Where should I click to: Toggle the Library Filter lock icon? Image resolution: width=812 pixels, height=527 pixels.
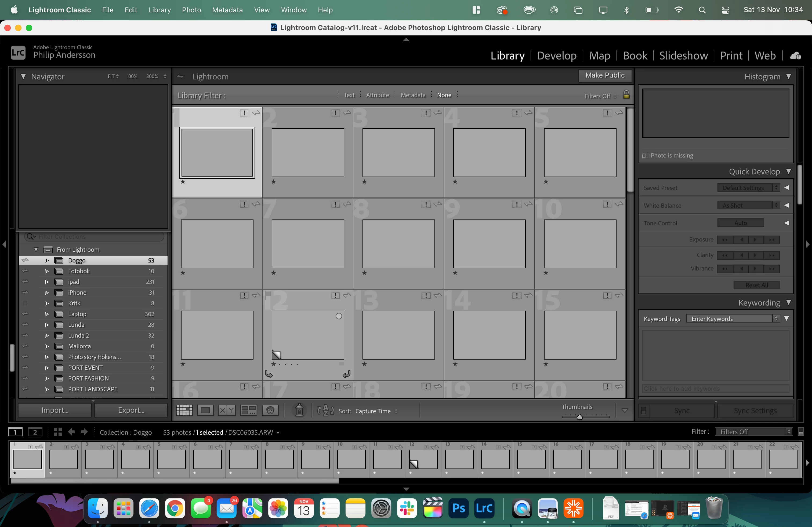[x=626, y=95]
